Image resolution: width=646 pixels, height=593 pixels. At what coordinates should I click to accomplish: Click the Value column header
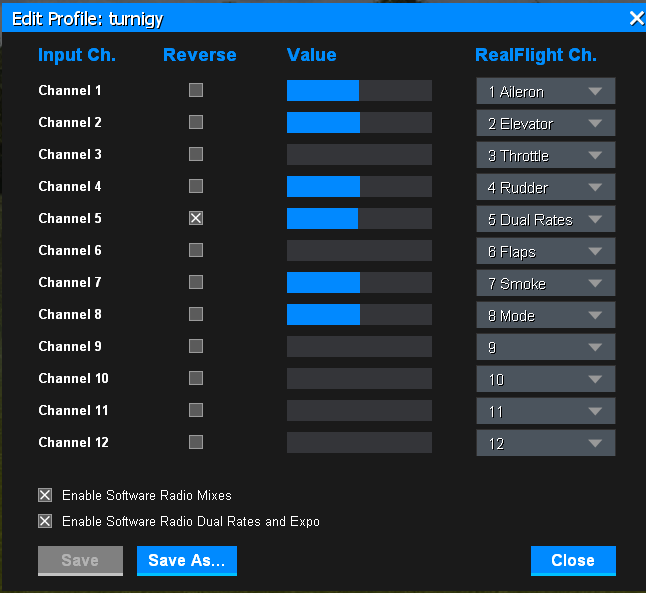point(311,55)
